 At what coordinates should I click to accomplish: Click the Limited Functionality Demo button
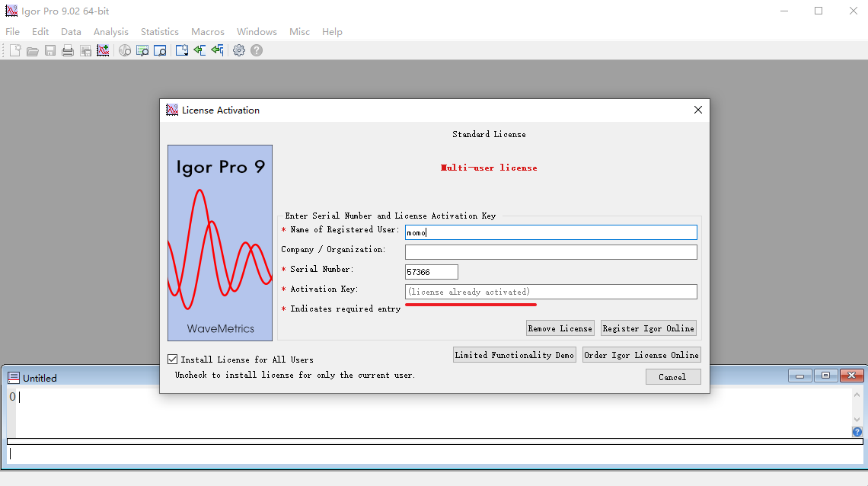[515, 355]
